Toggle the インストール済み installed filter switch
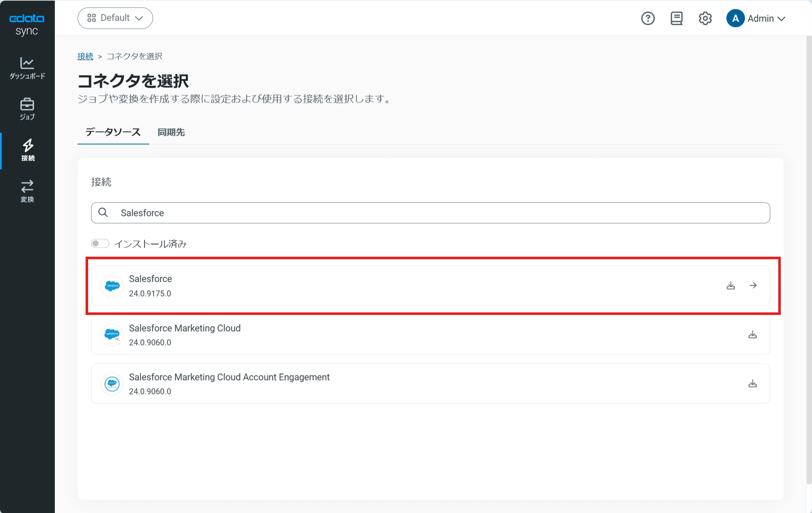Viewport: 812px width, 513px height. [x=100, y=243]
